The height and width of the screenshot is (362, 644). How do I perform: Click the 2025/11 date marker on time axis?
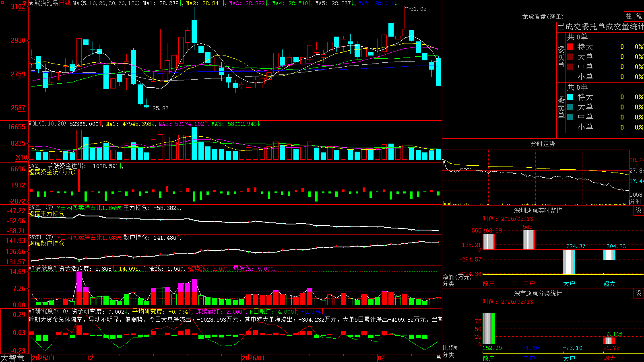[x=43, y=358]
